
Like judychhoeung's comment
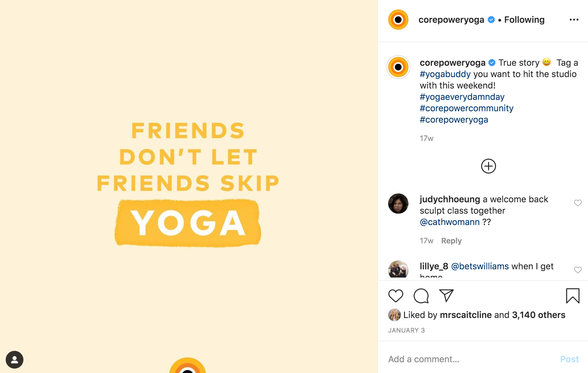tap(578, 203)
